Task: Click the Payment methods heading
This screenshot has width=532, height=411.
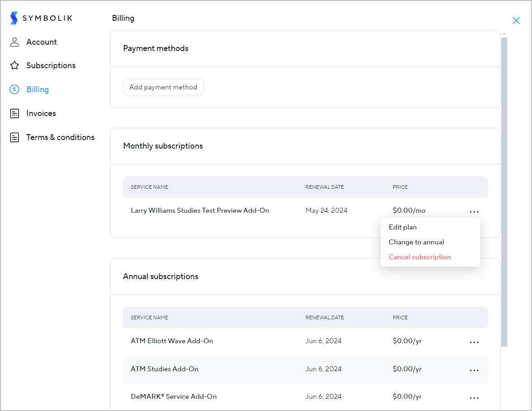Action: point(156,48)
